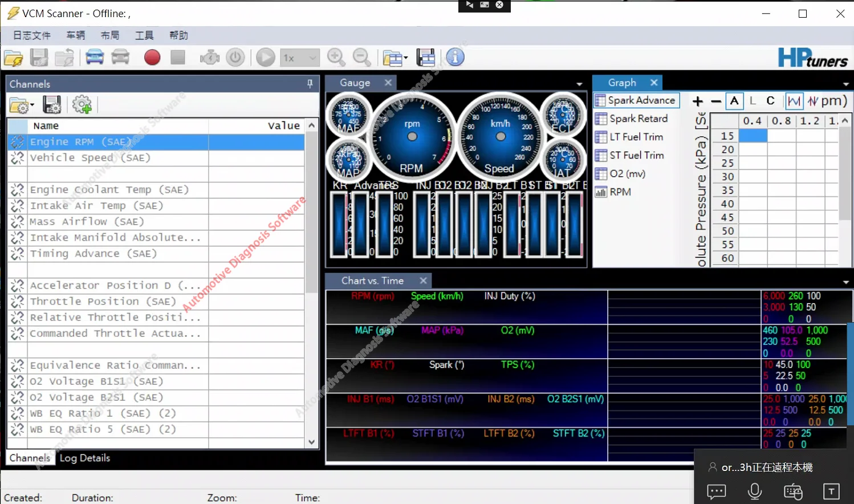Click the graph table scroll up arrow

tap(845, 121)
